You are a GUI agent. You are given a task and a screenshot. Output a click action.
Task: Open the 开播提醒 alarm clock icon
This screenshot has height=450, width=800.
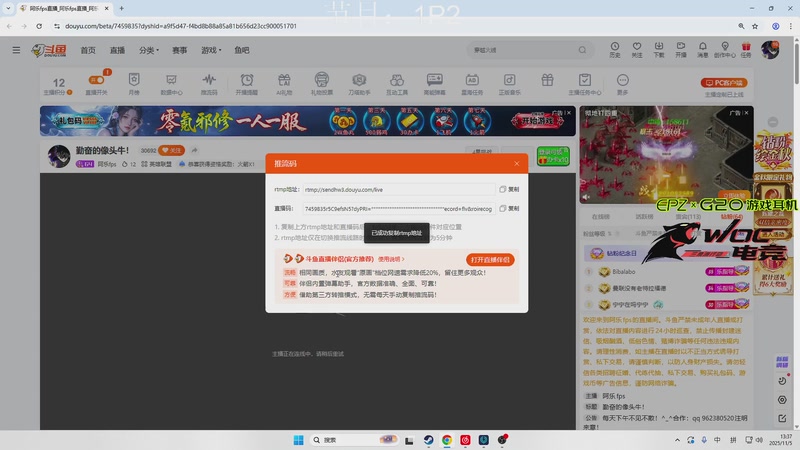[246, 84]
